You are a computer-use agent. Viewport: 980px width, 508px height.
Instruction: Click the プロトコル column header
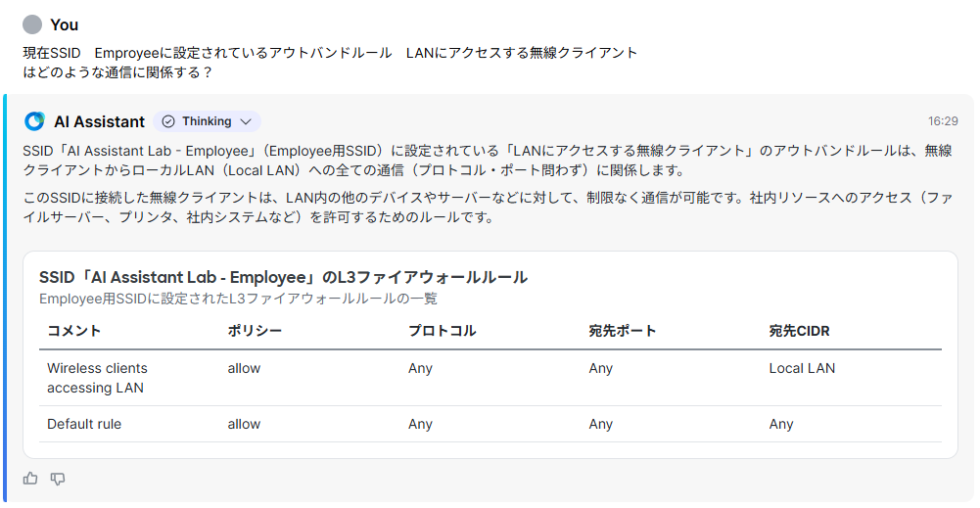pyautogui.click(x=442, y=331)
